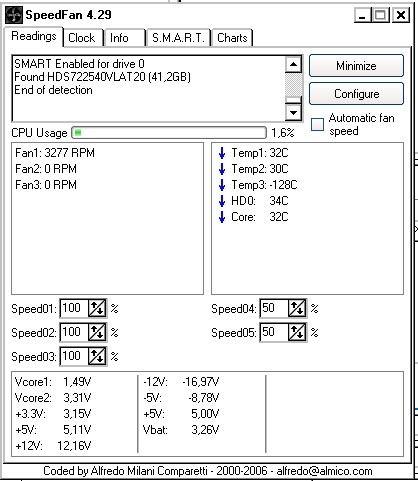Screen dimensions: 418x481
Task: Close the SpeedFan window
Action: click(401, 15)
